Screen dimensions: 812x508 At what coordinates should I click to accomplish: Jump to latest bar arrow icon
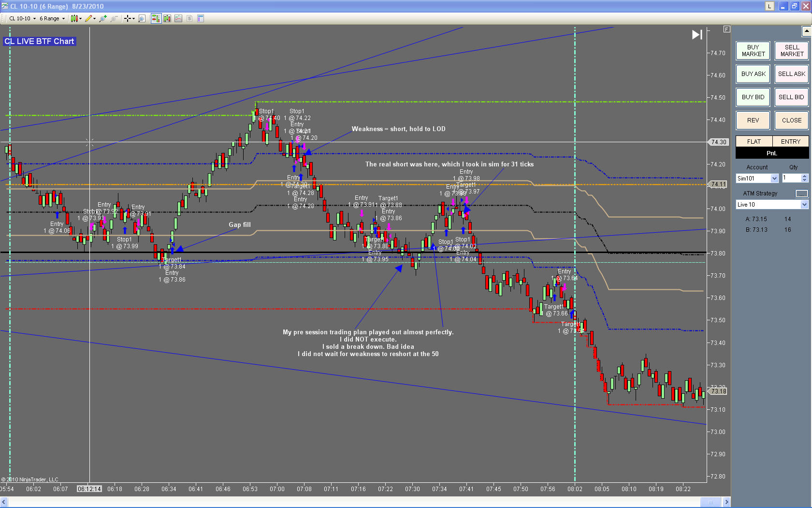[697, 34]
